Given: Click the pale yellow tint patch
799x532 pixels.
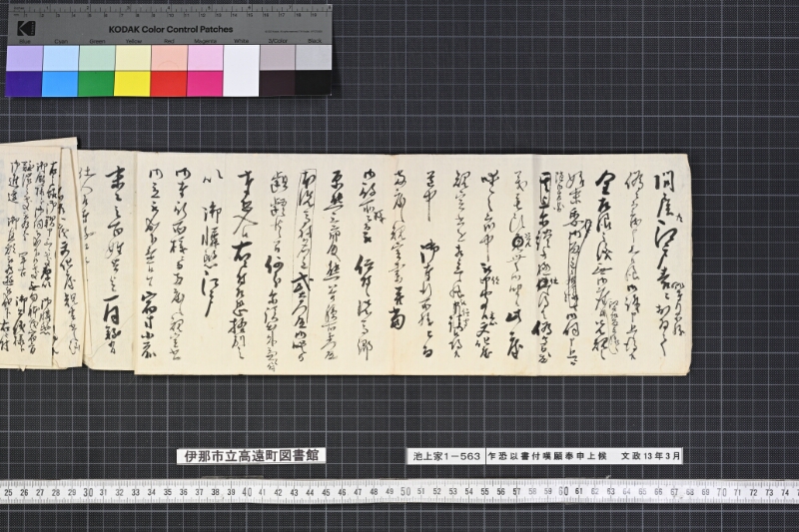Looking at the screenshot, I should (x=133, y=58).
